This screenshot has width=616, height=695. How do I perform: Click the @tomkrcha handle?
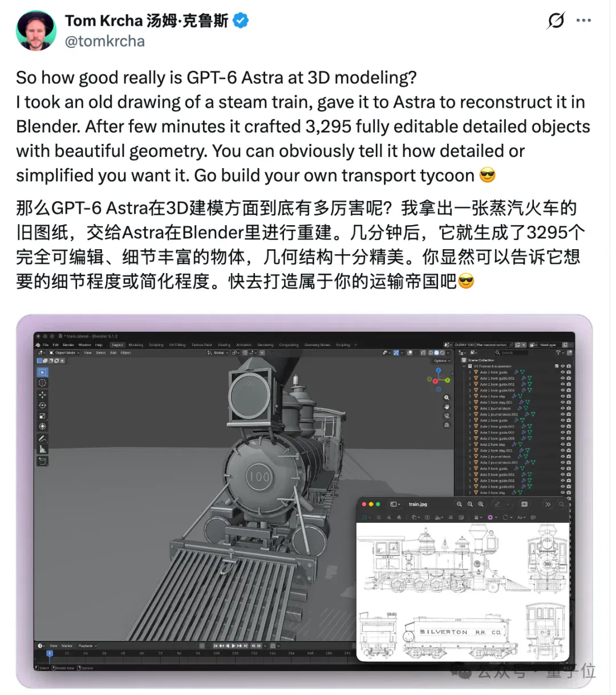tap(104, 41)
